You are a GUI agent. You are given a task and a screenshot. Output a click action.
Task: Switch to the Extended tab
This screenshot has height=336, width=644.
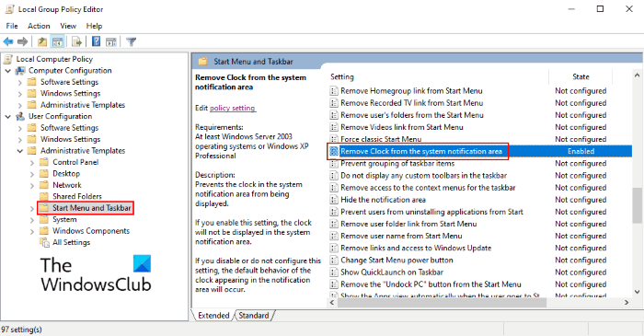[x=213, y=316]
